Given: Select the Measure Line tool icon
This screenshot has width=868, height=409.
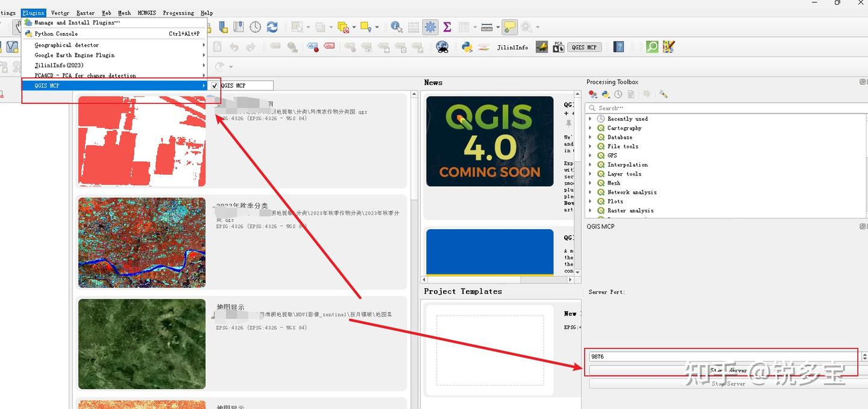Looking at the screenshot, I should pos(488,27).
